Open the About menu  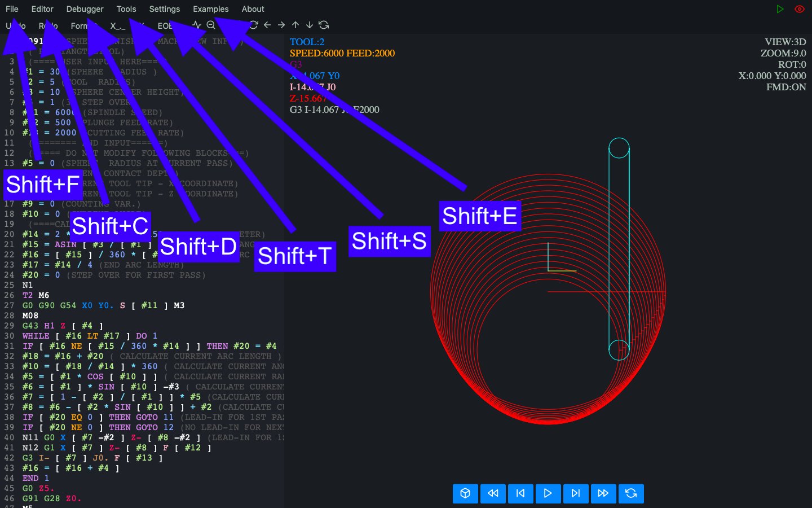(x=253, y=9)
